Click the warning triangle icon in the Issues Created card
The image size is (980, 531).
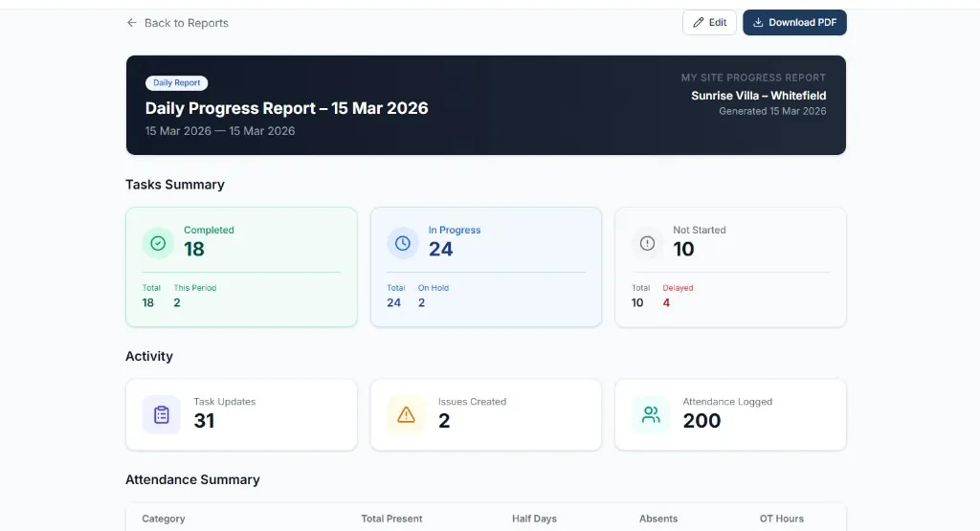click(406, 415)
